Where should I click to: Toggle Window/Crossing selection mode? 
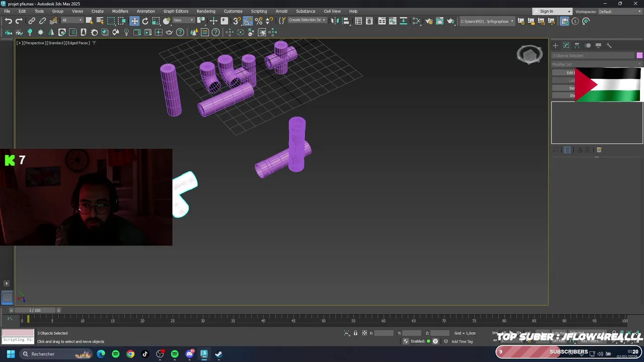tap(122, 21)
